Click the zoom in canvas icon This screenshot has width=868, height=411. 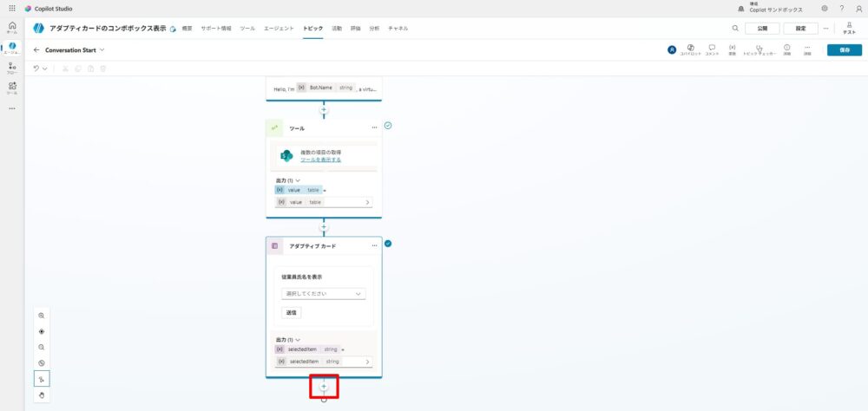(x=41, y=316)
